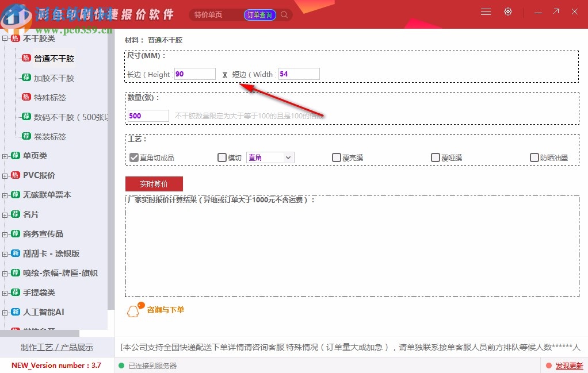The image size is (588, 373).
Task: Check the 防晒油墨 option
Action: 534,157
